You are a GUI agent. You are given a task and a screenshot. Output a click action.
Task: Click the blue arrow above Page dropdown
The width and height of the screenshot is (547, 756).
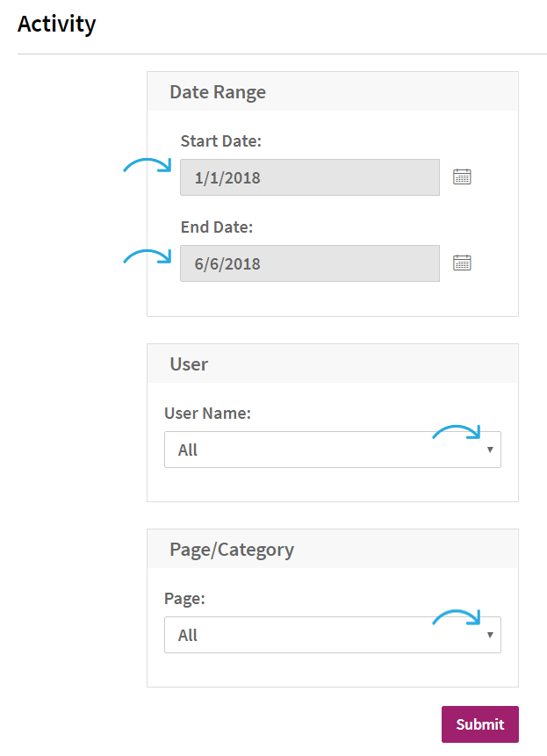457,617
